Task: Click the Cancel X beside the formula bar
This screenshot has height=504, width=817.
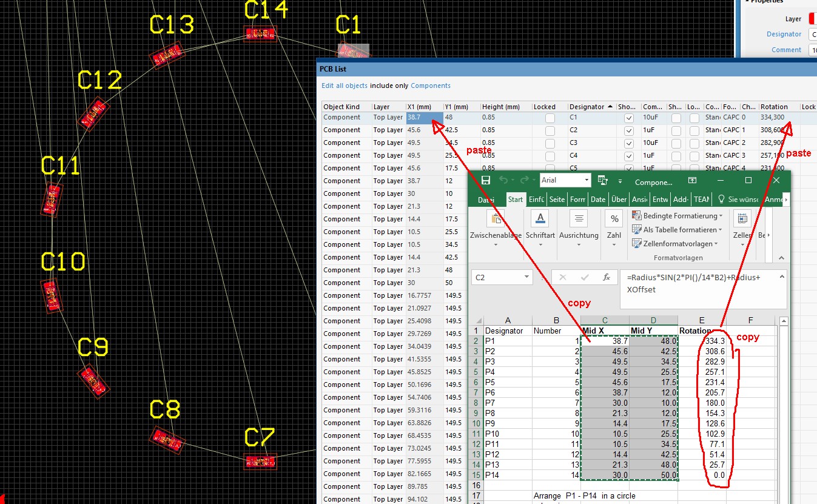Action: [562, 277]
